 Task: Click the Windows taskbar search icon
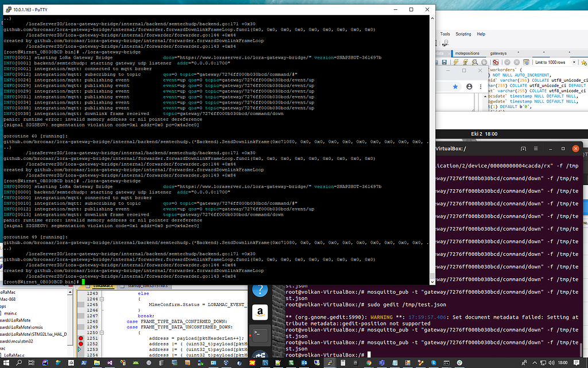[x=19, y=363]
